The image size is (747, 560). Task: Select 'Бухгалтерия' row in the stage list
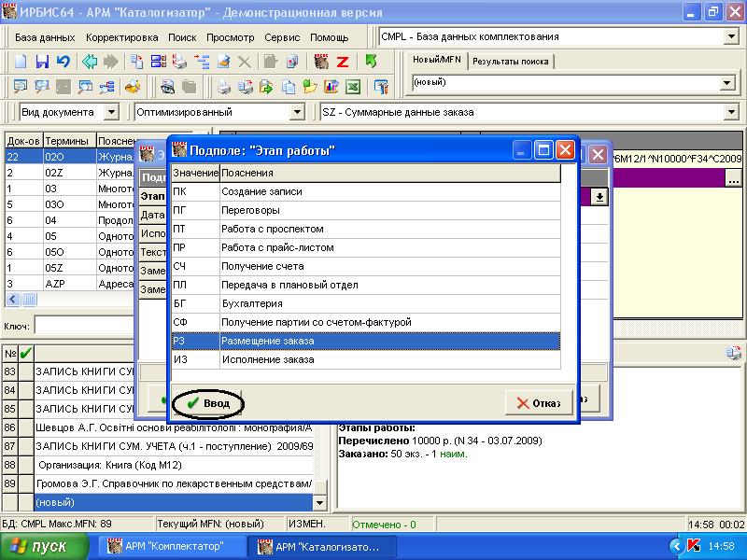click(365, 303)
